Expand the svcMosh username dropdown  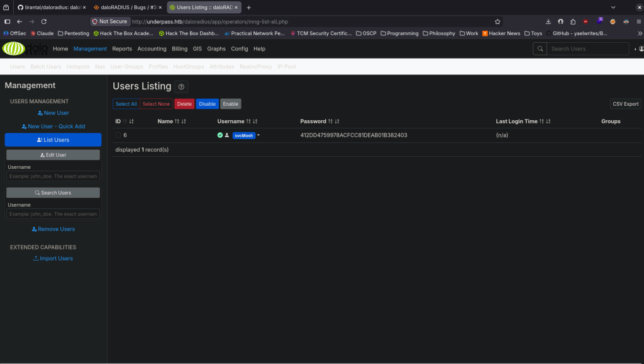point(258,135)
